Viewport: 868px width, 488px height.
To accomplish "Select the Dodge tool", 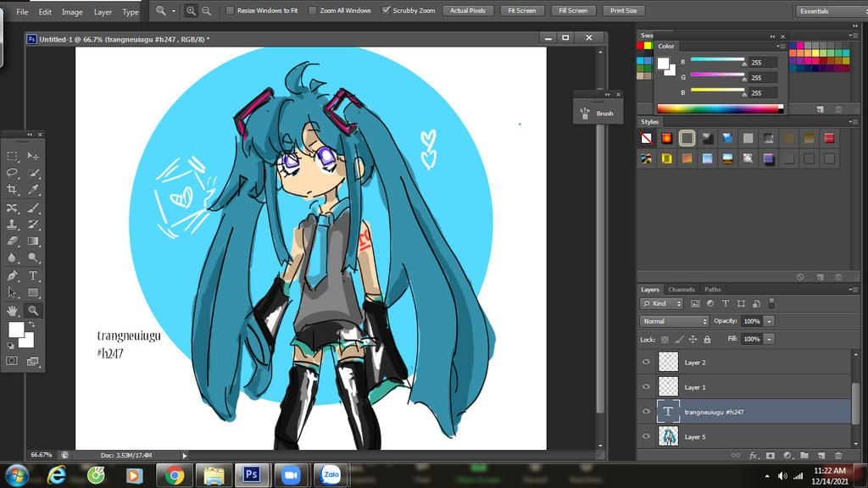I will click(33, 258).
